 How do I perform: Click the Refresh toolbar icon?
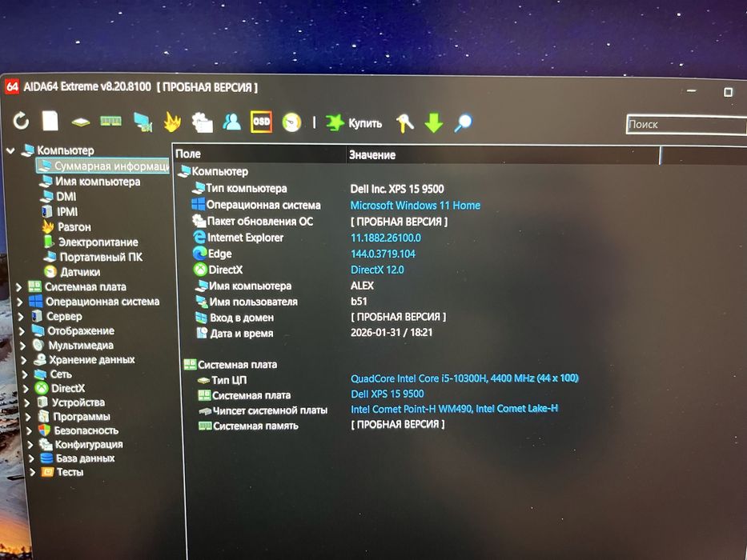point(21,122)
